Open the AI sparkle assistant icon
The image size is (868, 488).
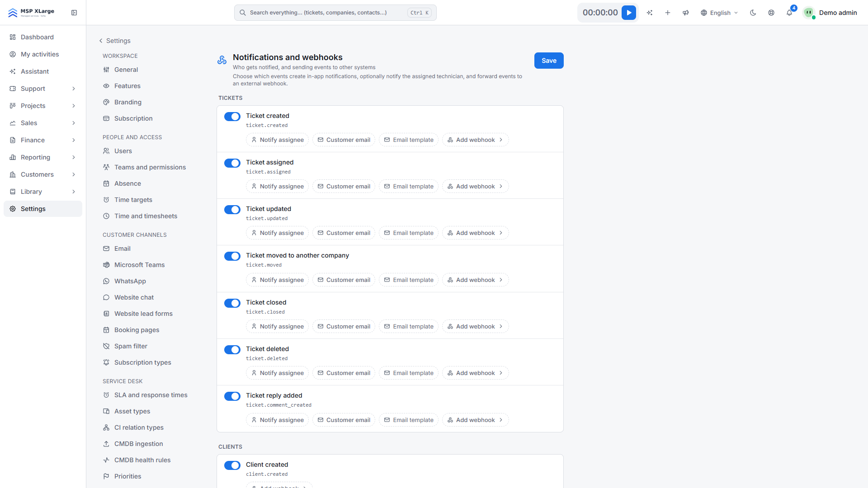click(x=650, y=13)
